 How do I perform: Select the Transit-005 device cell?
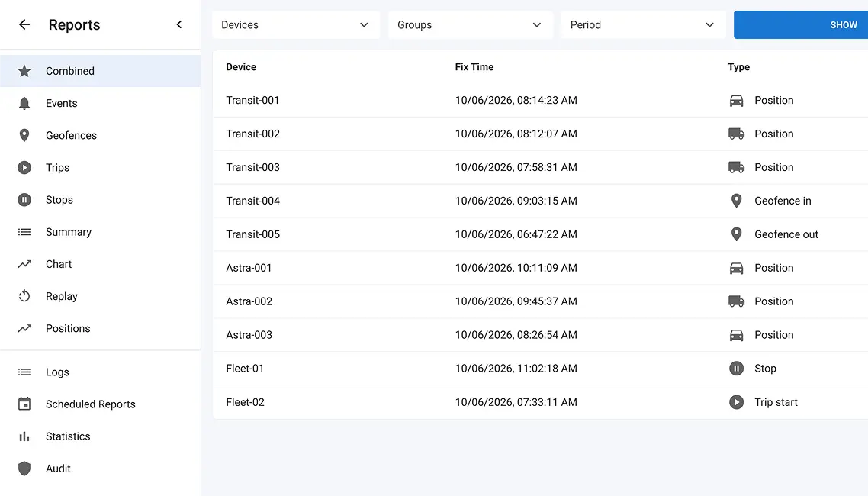[x=253, y=234]
